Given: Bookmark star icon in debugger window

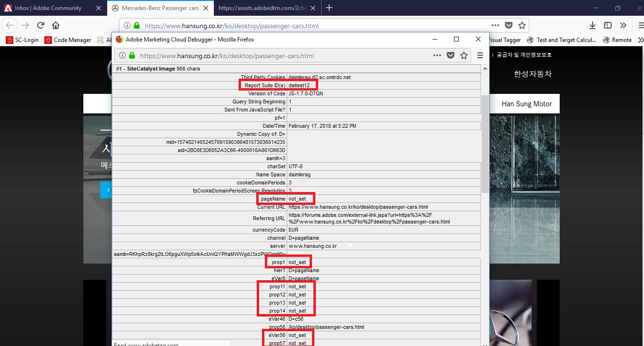Looking at the screenshot, I should click(464, 55).
